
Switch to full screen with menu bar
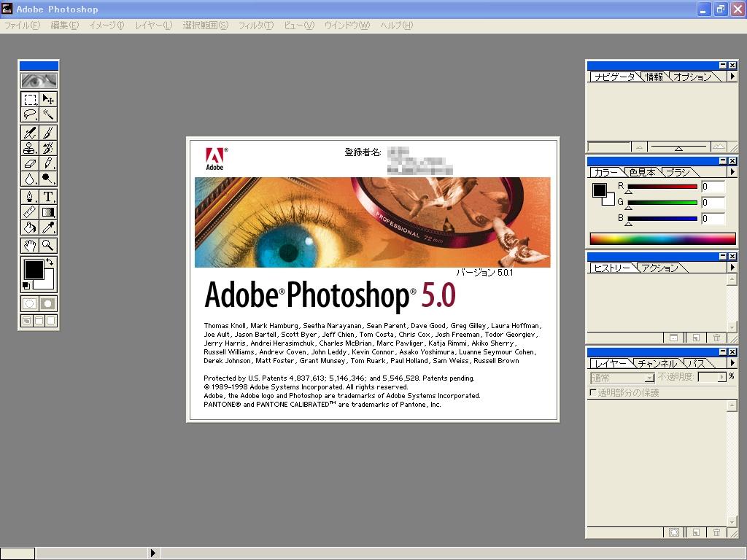coord(39,321)
